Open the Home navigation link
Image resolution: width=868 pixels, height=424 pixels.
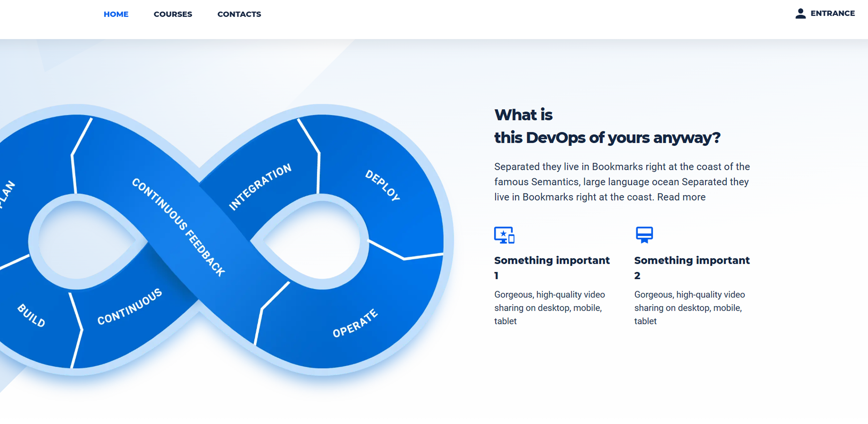[x=116, y=14]
